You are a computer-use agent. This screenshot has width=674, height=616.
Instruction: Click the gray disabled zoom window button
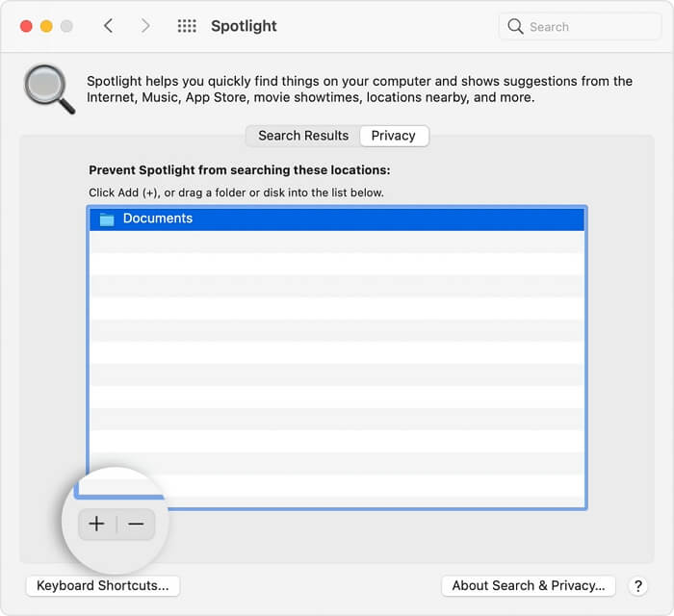[66, 27]
